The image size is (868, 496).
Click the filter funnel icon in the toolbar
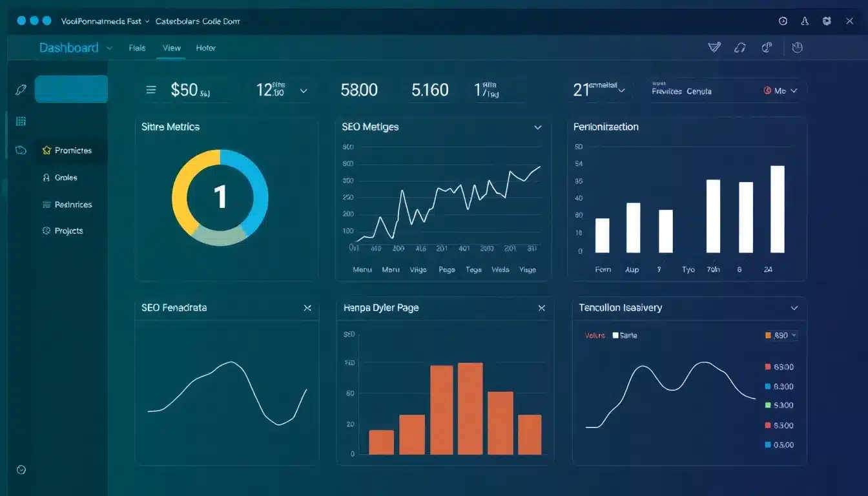point(714,47)
